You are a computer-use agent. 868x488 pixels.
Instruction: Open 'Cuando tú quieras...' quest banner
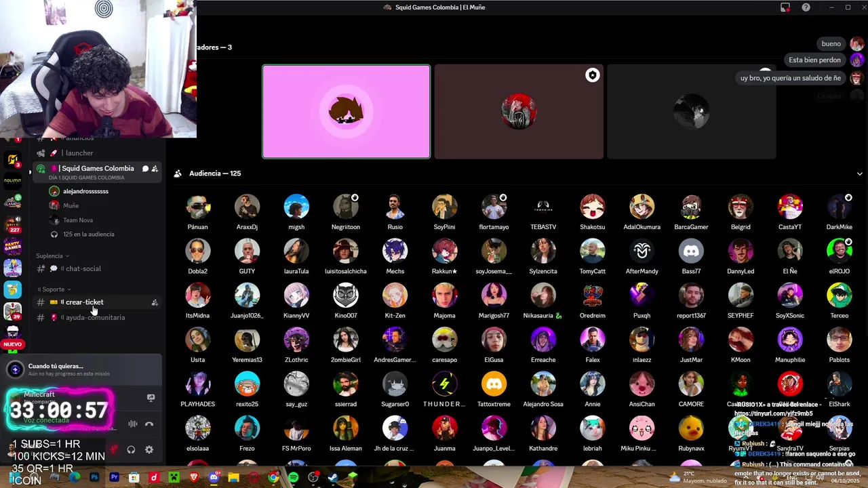click(81, 369)
